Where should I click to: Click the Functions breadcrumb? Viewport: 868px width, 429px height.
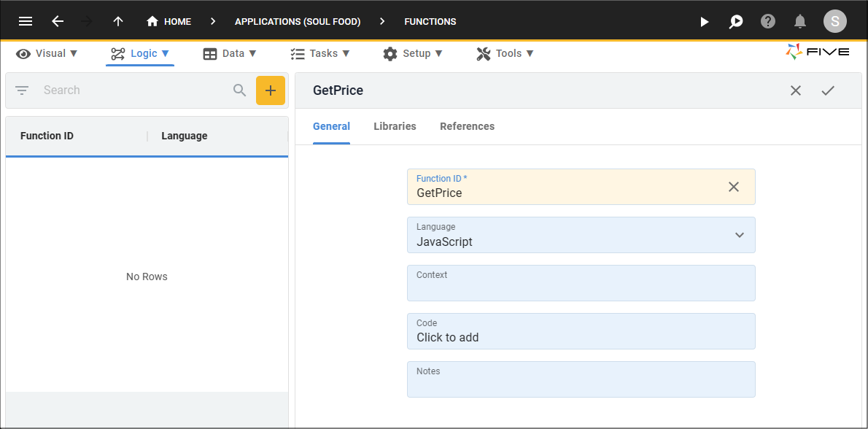click(430, 22)
